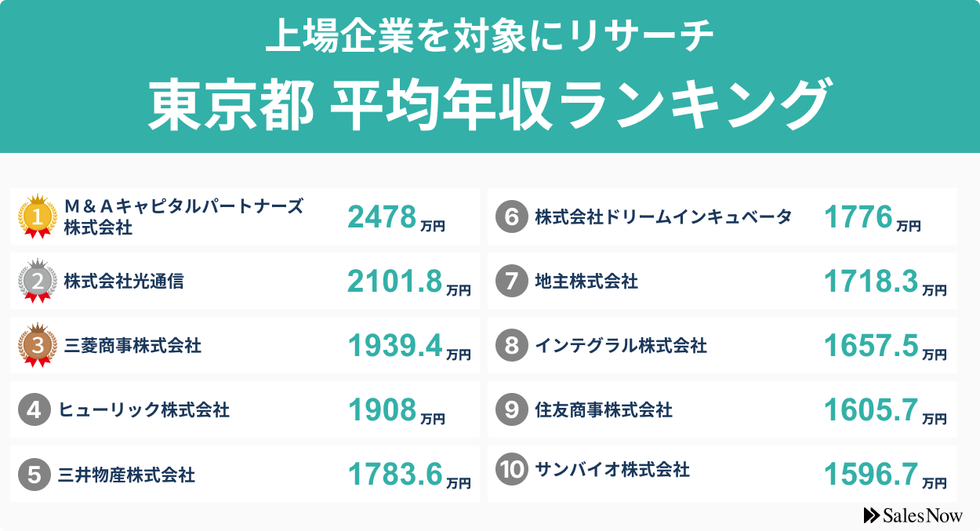Click the silver second-place medal icon
Viewport: 980px width, 531px height.
tap(37, 281)
